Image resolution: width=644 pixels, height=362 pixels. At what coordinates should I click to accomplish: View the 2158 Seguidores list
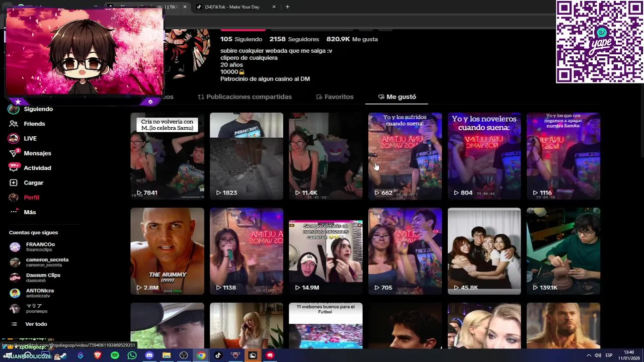point(294,39)
